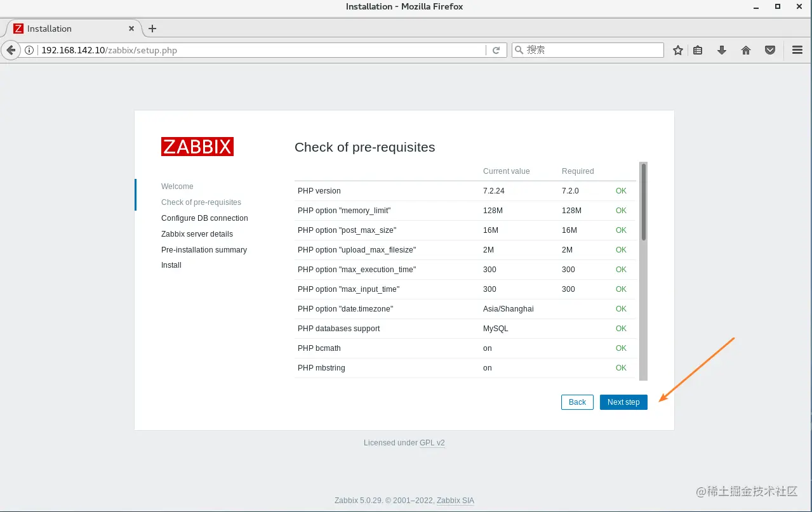Close the Installation tab
812x512 pixels.
[x=131, y=29]
